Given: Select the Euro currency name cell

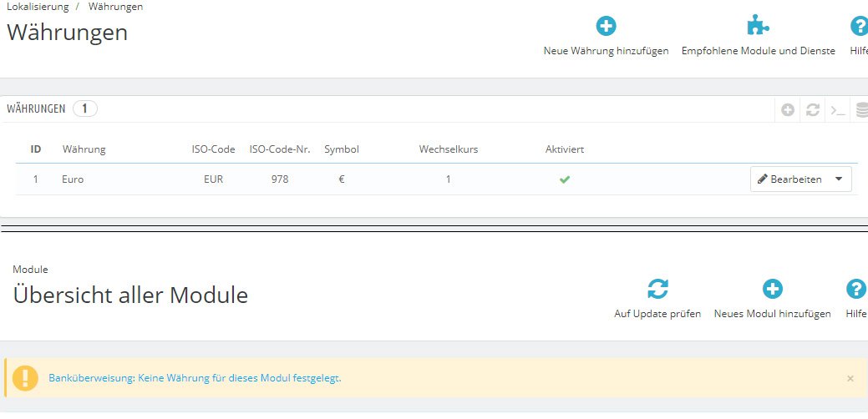Looking at the screenshot, I should coord(73,179).
